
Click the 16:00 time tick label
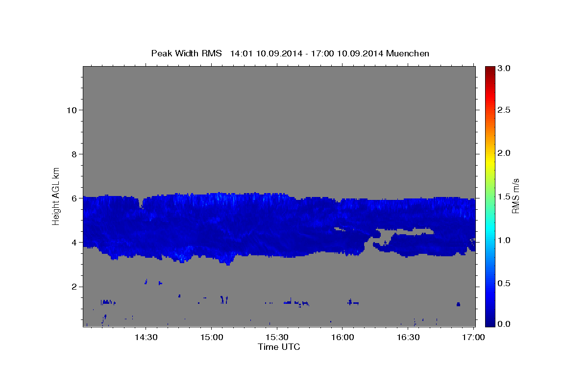click(x=343, y=338)
